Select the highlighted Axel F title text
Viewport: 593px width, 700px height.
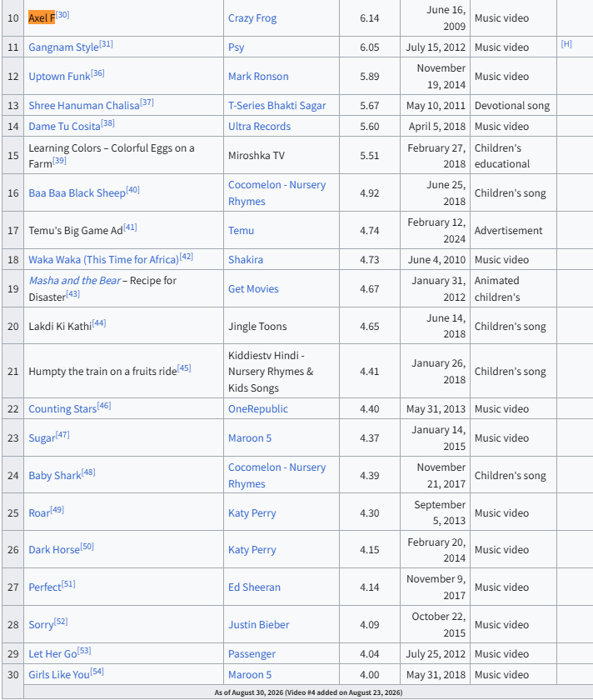click(42, 18)
